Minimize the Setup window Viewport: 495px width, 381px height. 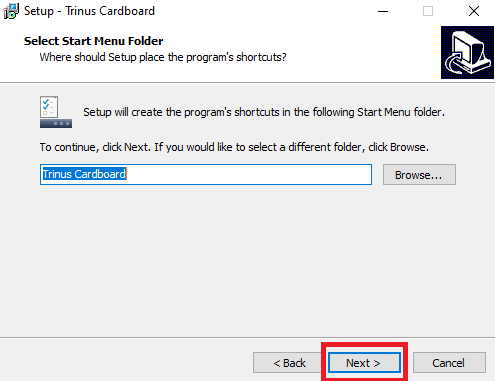383,11
